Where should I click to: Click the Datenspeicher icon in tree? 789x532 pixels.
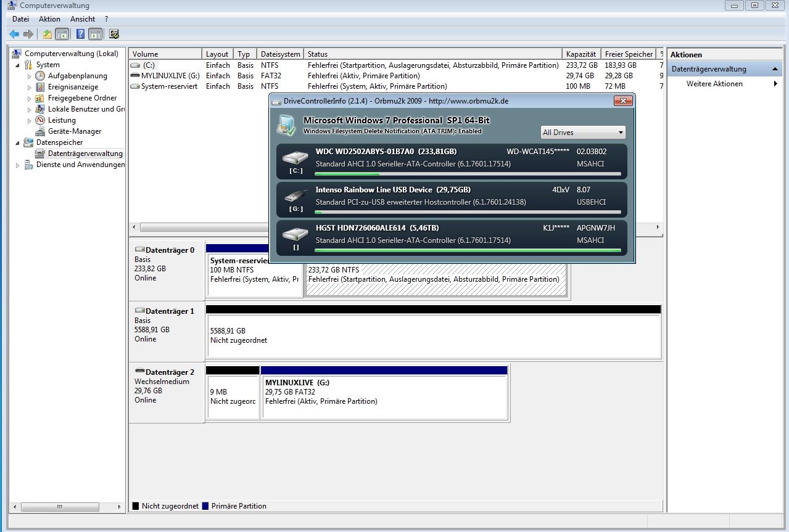pyautogui.click(x=29, y=142)
